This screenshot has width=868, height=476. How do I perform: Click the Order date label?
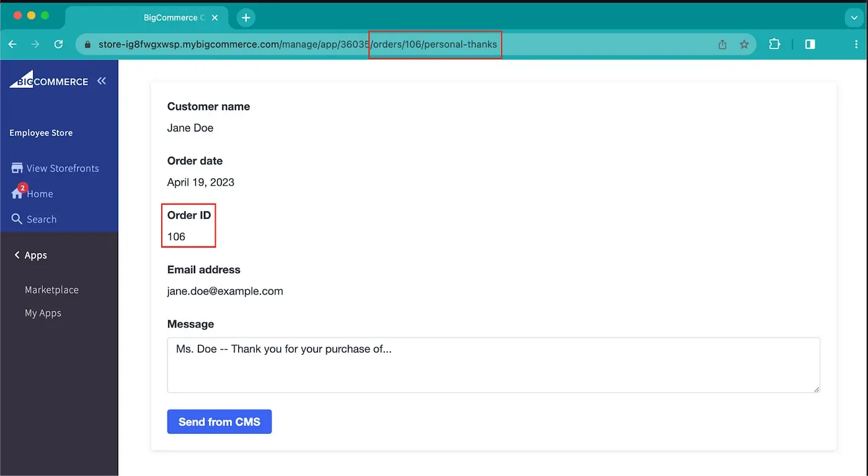tap(195, 161)
